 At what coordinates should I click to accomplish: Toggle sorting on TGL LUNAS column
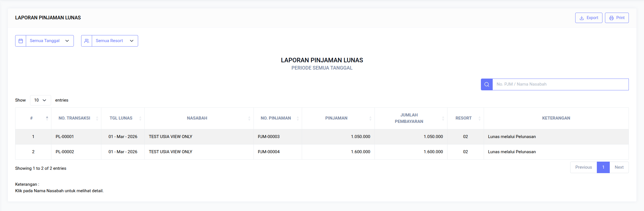[140, 118]
